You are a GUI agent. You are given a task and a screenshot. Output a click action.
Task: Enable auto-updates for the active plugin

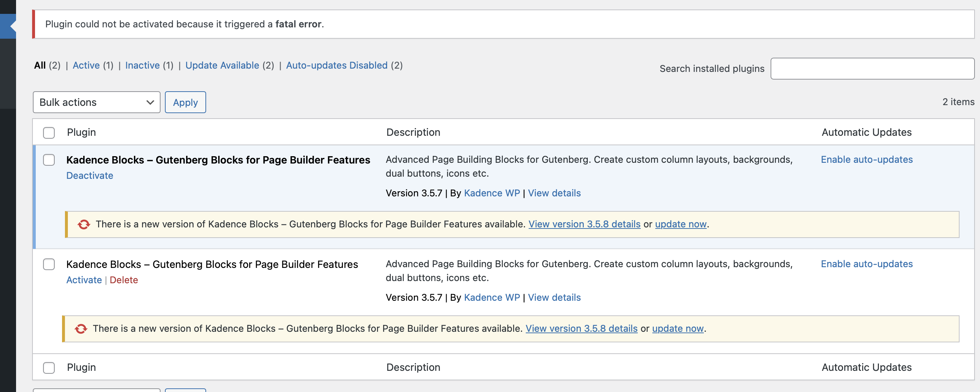tap(867, 160)
